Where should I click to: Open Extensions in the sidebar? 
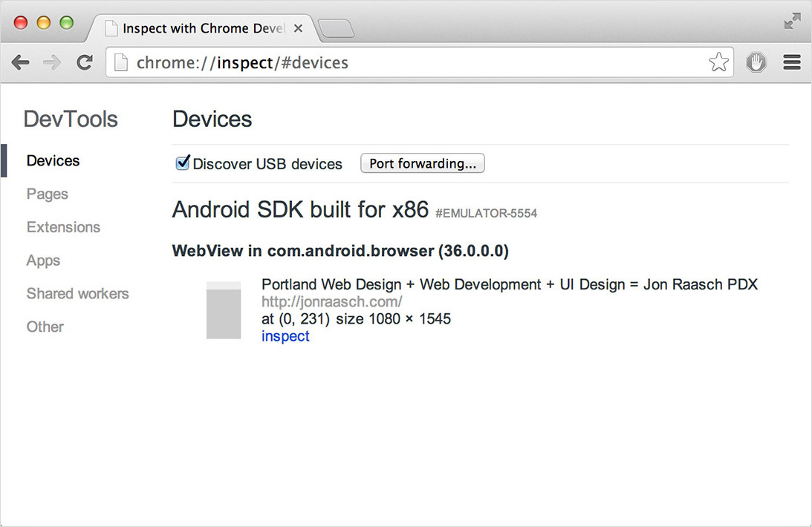pos(63,227)
